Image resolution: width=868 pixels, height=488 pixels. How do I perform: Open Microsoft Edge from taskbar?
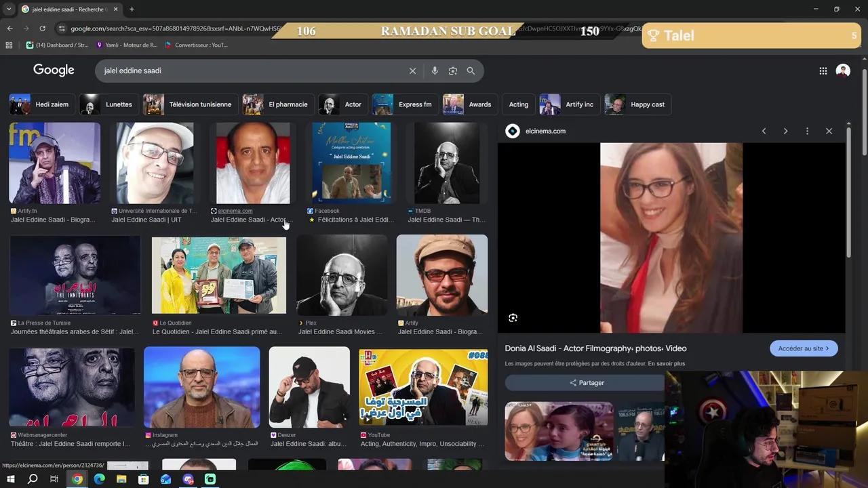(100, 479)
